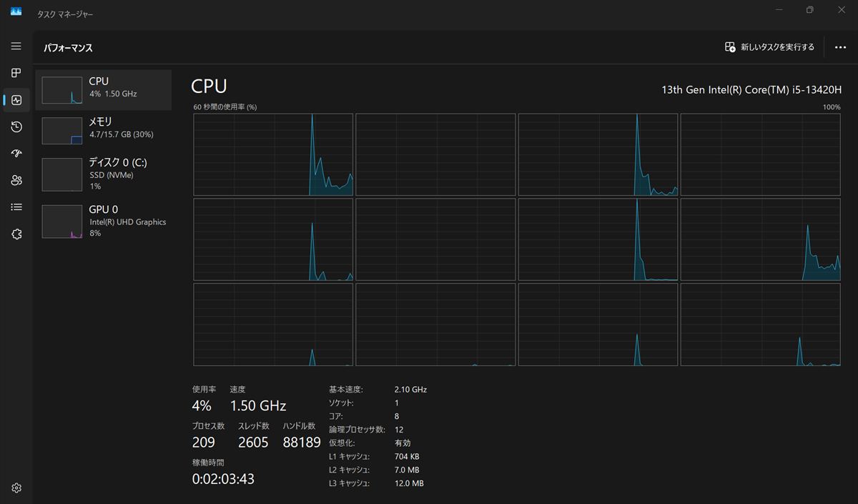Click the Task Manager app icon in title bar

16,11
